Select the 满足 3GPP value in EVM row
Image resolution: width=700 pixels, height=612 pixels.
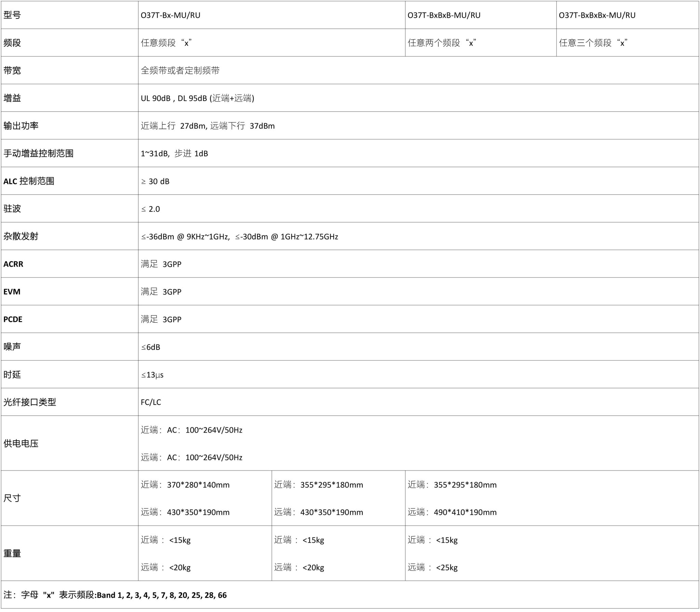point(161,292)
